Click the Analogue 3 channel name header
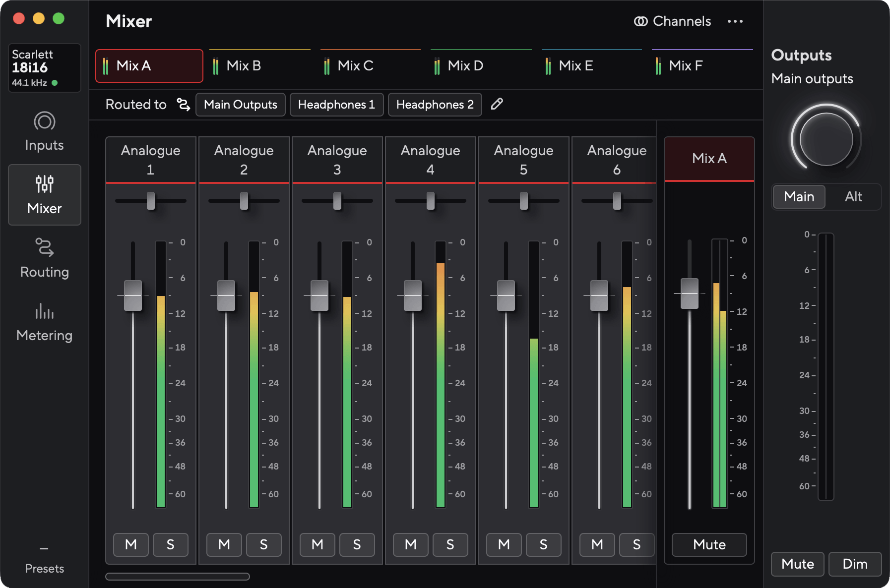This screenshot has width=890, height=588. [337, 160]
